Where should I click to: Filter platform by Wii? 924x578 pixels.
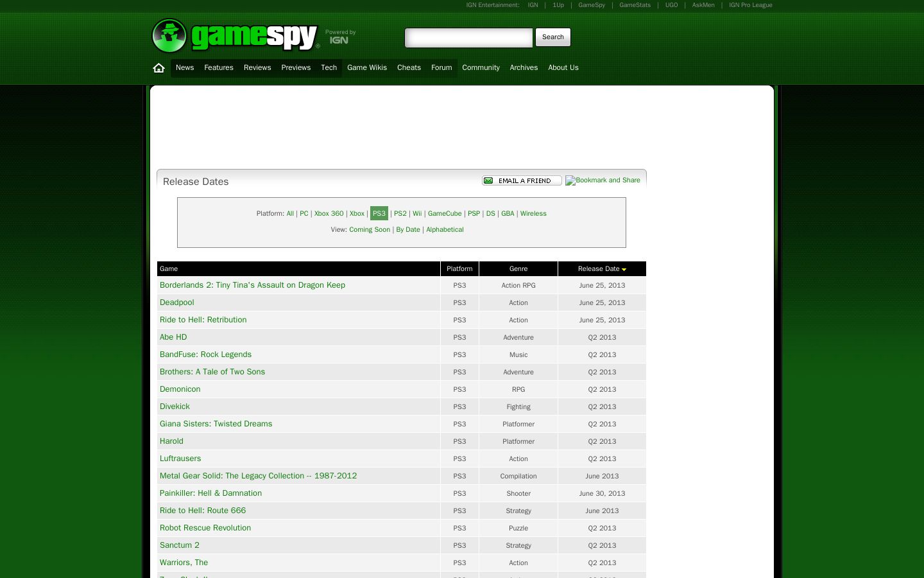[x=417, y=214]
